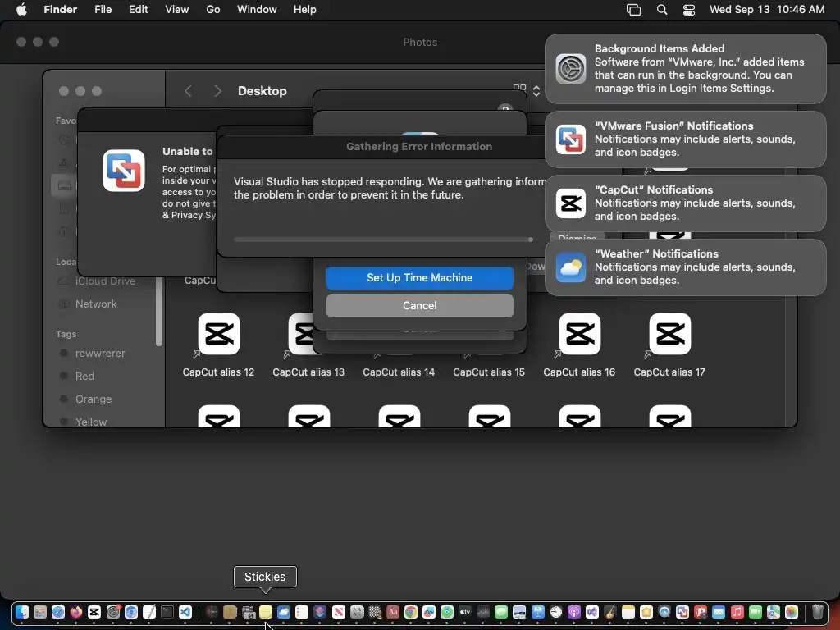Open the Weather Notifications banner

[685, 267]
